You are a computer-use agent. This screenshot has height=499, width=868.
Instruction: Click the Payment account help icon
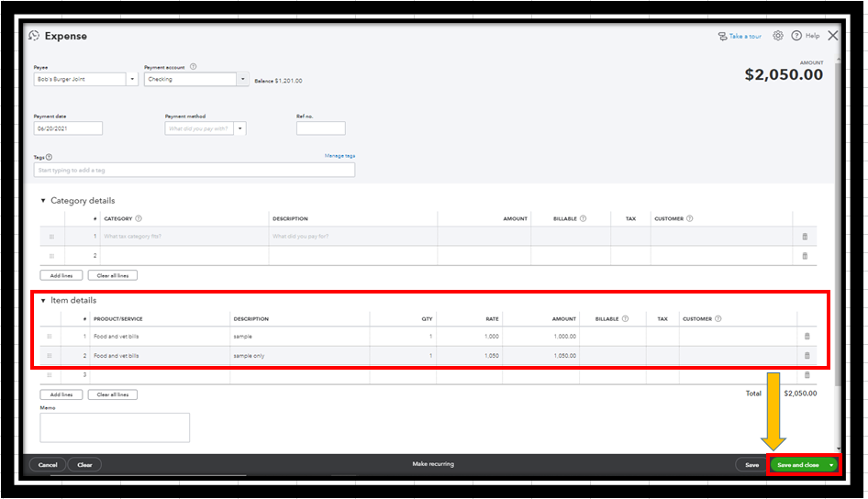pyautogui.click(x=194, y=67)
